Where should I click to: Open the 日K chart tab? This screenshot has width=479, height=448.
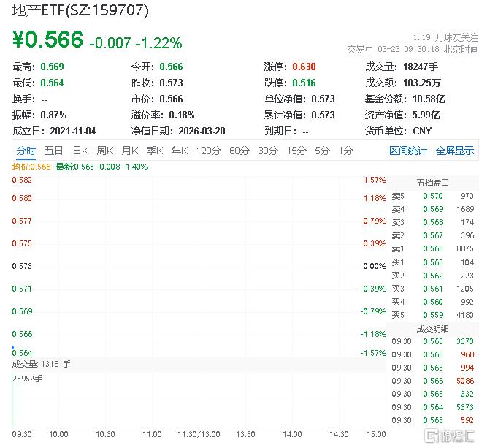tap(80, 151)
